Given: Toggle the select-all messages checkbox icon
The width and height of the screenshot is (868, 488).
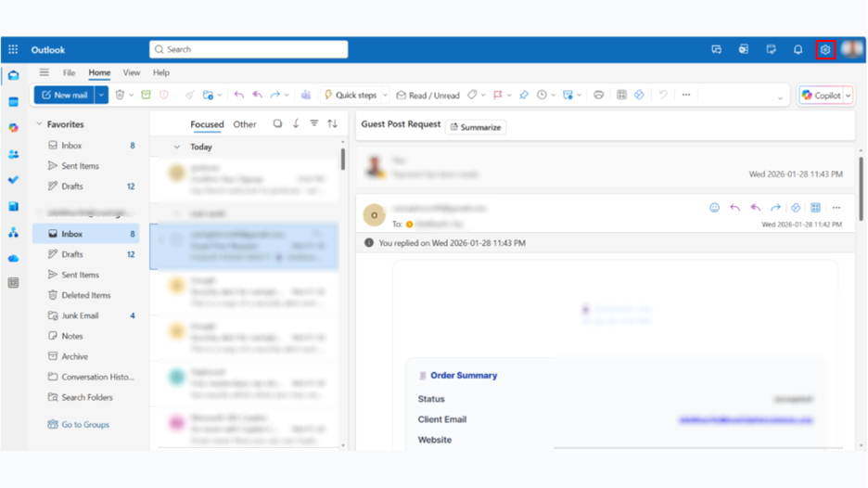Looking at the screenshot, I should pos(277,123).
